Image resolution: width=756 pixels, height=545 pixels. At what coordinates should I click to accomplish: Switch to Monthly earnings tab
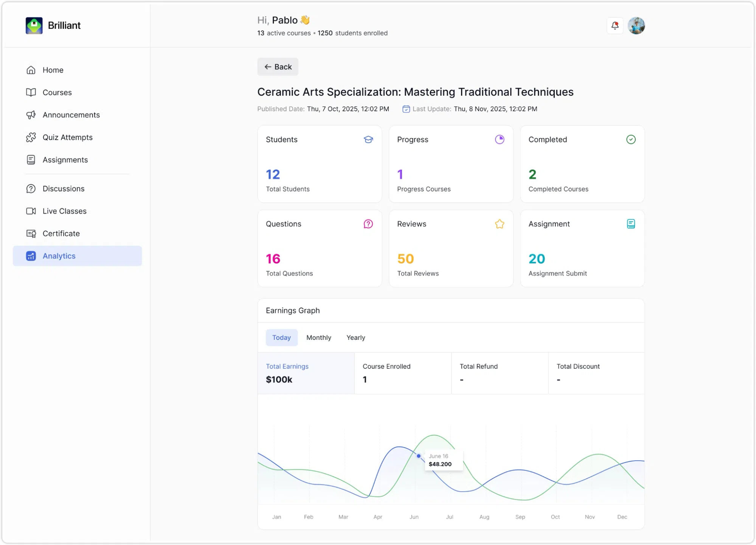pos(318,337)
